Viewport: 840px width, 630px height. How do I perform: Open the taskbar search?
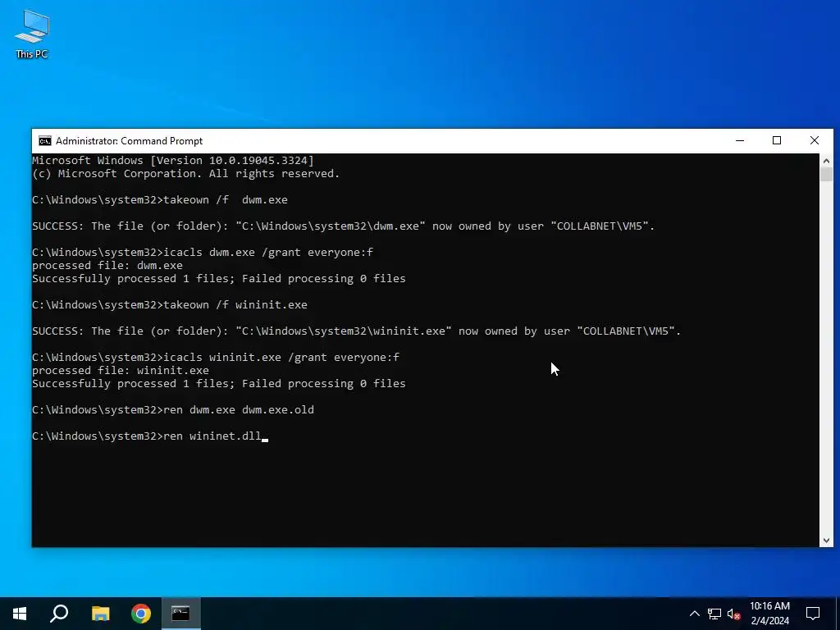click(59, 614)
